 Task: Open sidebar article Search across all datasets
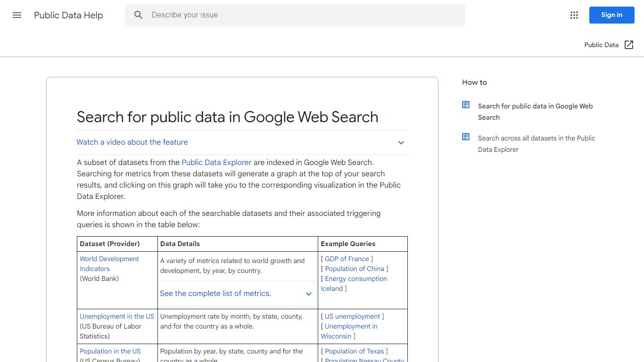click(537, 144)
